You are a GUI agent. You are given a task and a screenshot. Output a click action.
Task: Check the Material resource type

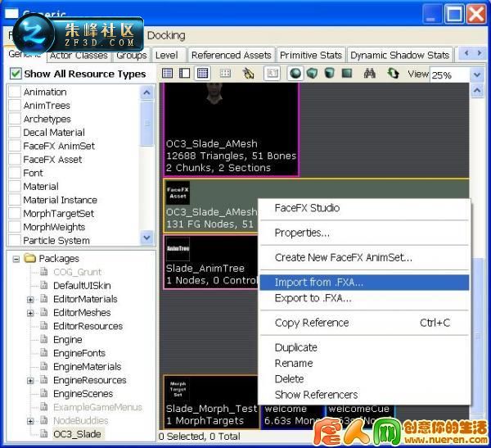(15, 186)
